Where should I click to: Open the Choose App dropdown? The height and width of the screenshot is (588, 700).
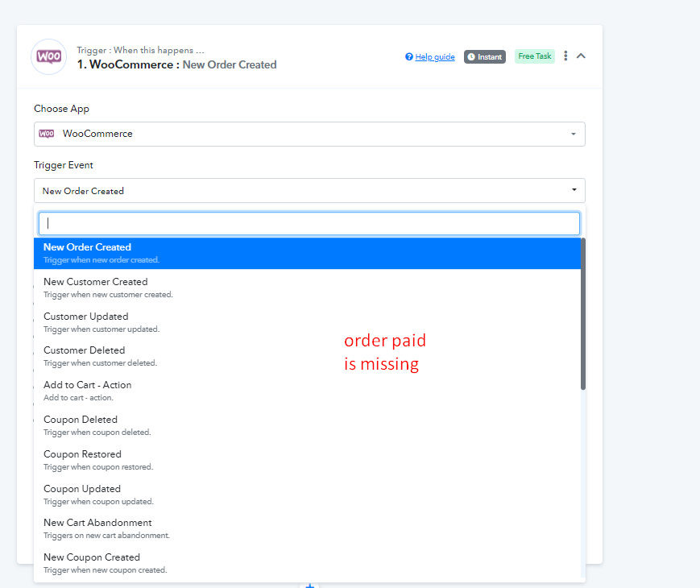point(309,134)
